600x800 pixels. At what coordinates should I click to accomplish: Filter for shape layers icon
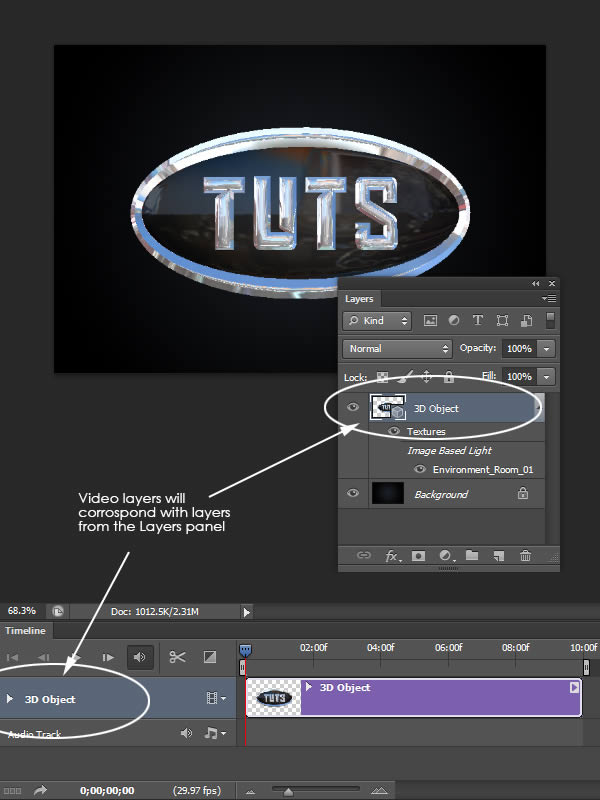(x=502, y=320)
